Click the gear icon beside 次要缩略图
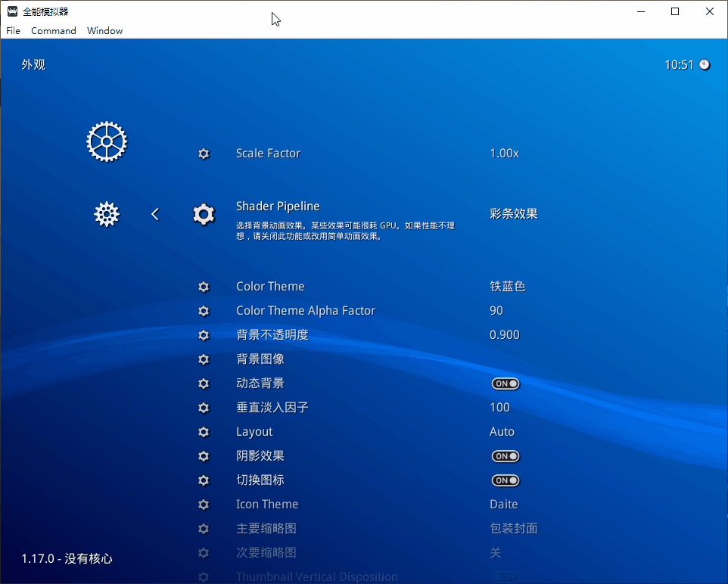Screen dimensions: 728x584 (x=204, y=552)
